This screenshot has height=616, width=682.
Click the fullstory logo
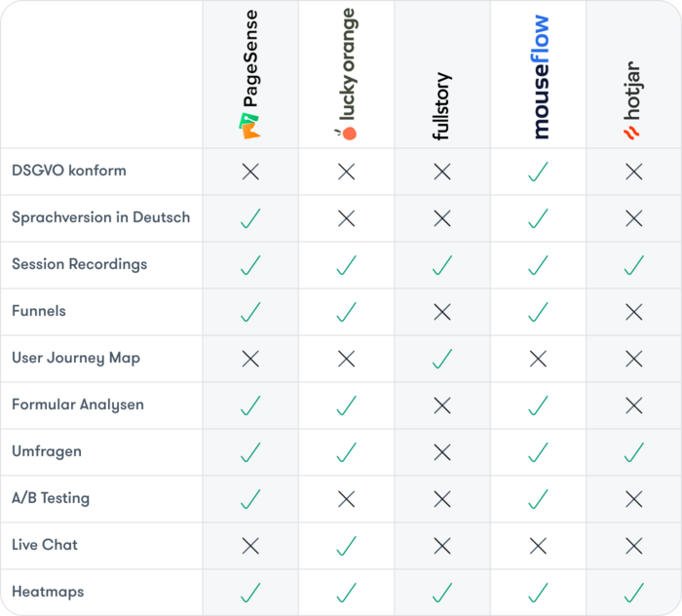[x=442, y=105]
